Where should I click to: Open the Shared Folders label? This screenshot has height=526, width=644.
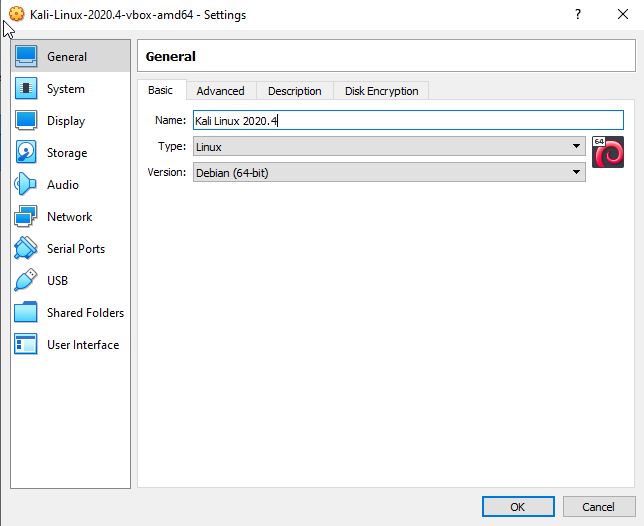coord(85,313)
